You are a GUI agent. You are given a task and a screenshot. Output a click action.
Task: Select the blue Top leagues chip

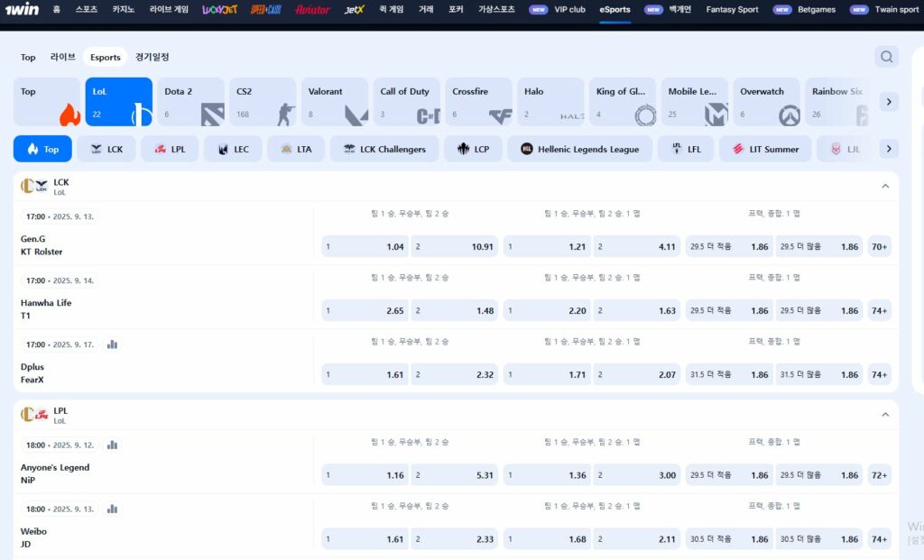(x=42, y=149)
